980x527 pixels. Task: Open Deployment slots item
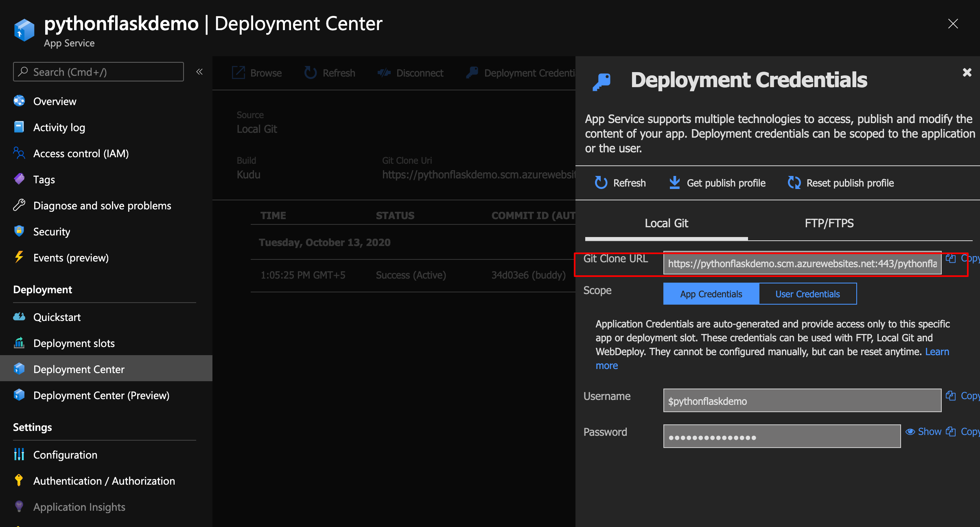74,343
